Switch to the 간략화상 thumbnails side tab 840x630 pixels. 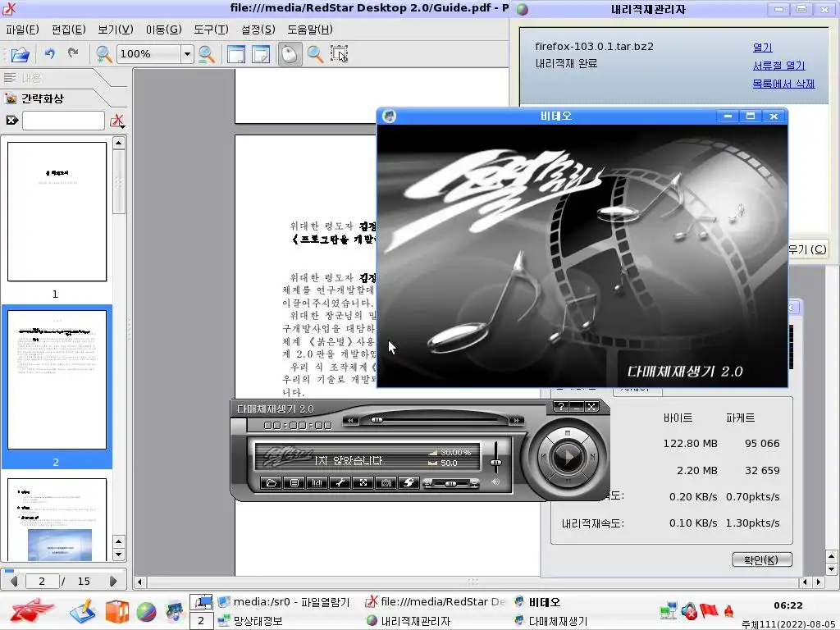(42, 98)
